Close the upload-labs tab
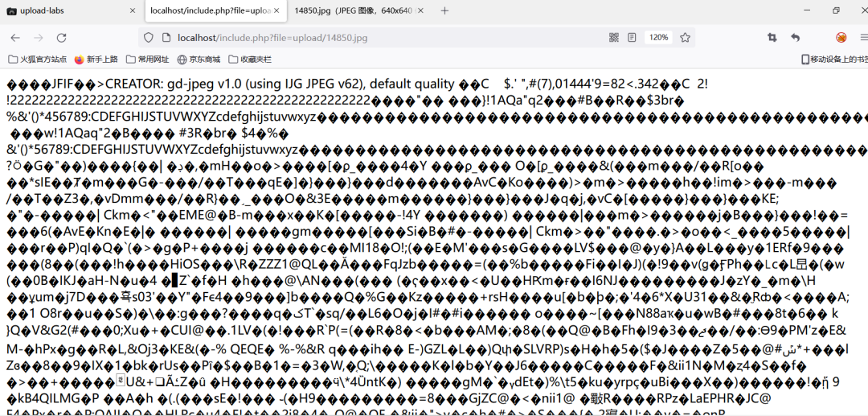The height and width of the screenshot is (416, 868). pyautogui.click(x=133, y=10)
